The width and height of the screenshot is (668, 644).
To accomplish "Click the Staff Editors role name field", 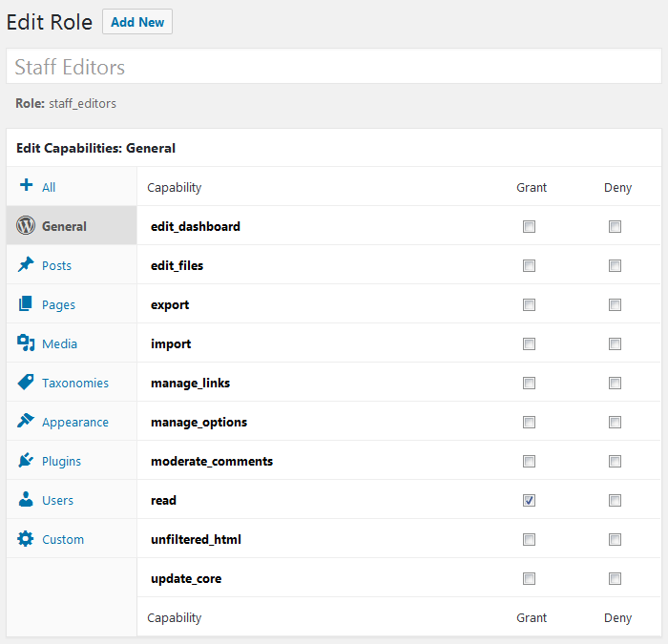I will [334, 67].
